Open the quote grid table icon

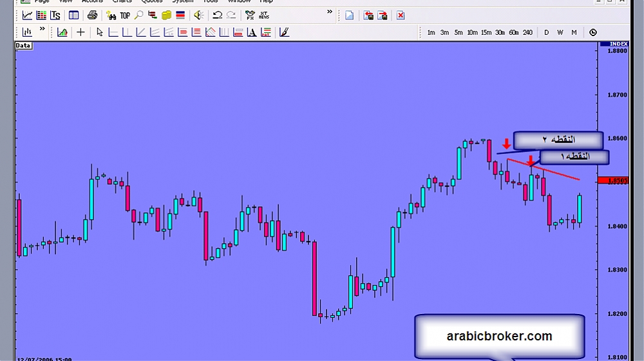[x=41, y=15]
